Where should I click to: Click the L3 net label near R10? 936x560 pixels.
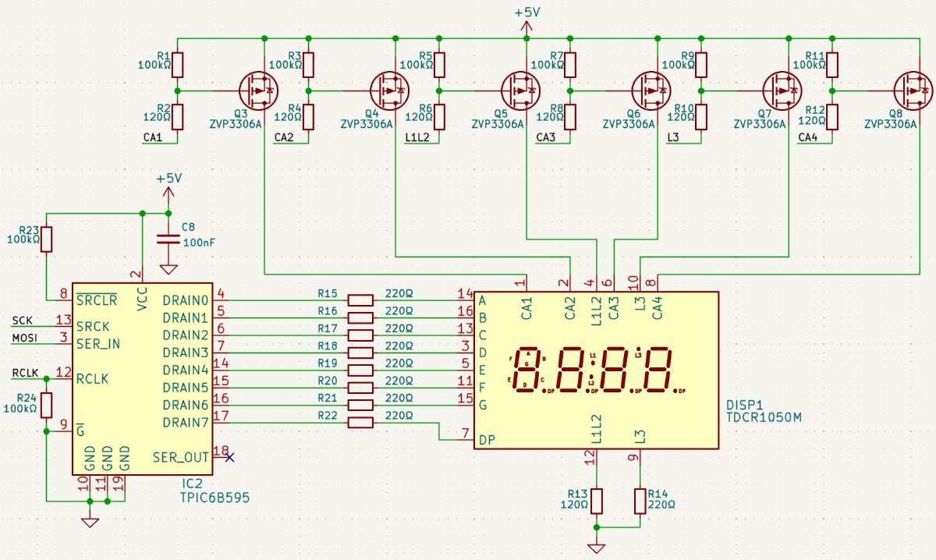673,138
